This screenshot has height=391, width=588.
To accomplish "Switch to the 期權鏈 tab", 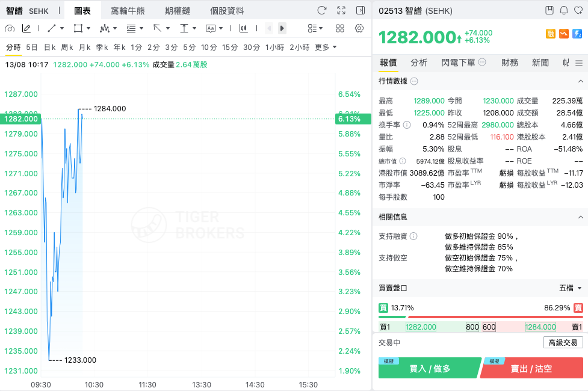I will click(x=178, y=11).
